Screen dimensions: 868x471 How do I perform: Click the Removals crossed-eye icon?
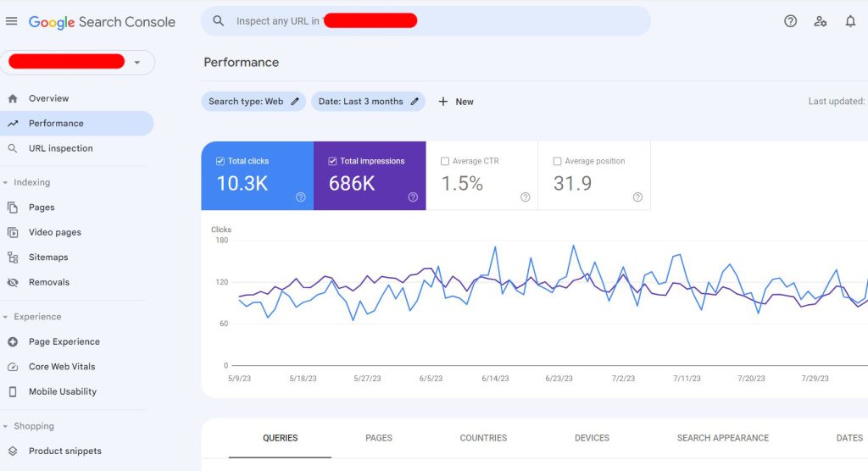[13, 282]
